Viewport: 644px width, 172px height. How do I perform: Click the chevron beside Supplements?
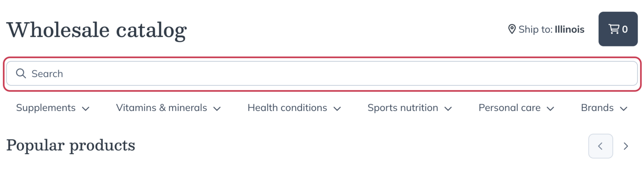tap(86, 108)
